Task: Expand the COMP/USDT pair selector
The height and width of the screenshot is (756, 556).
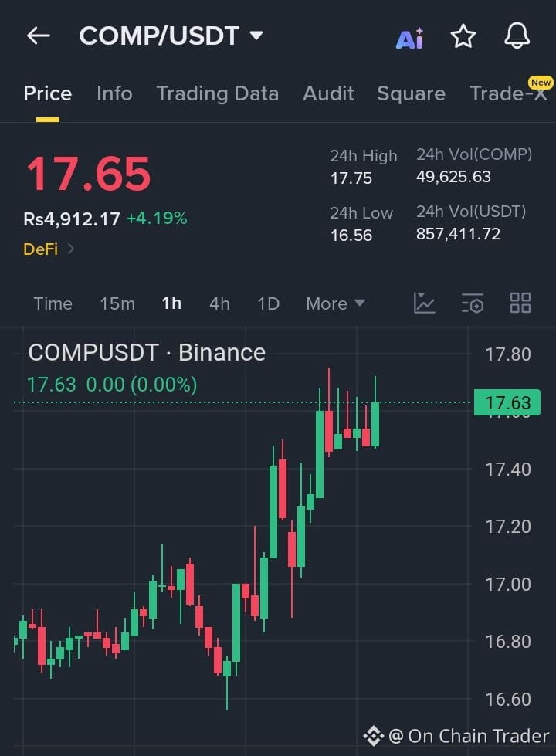Action: coord(171,36)
